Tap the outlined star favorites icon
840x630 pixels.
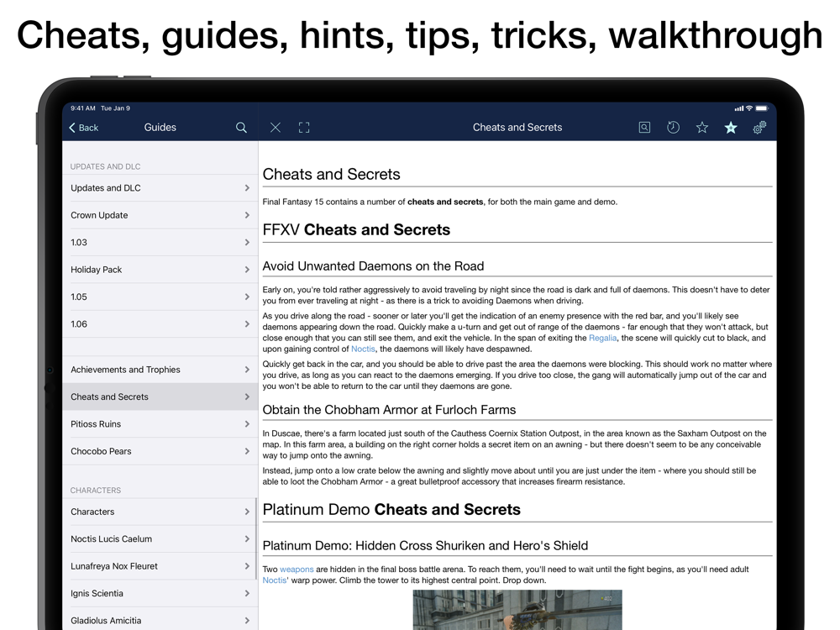pyautogui.click(x=701, y=128)
